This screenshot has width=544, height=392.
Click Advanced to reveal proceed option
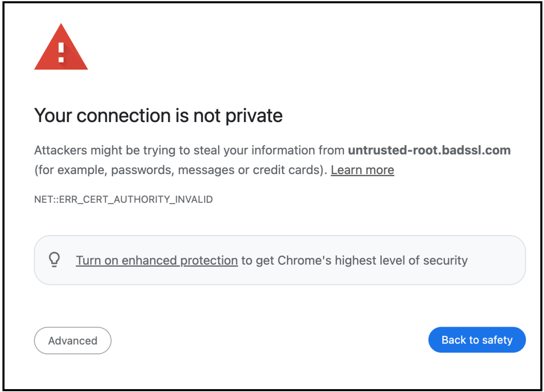73,340
